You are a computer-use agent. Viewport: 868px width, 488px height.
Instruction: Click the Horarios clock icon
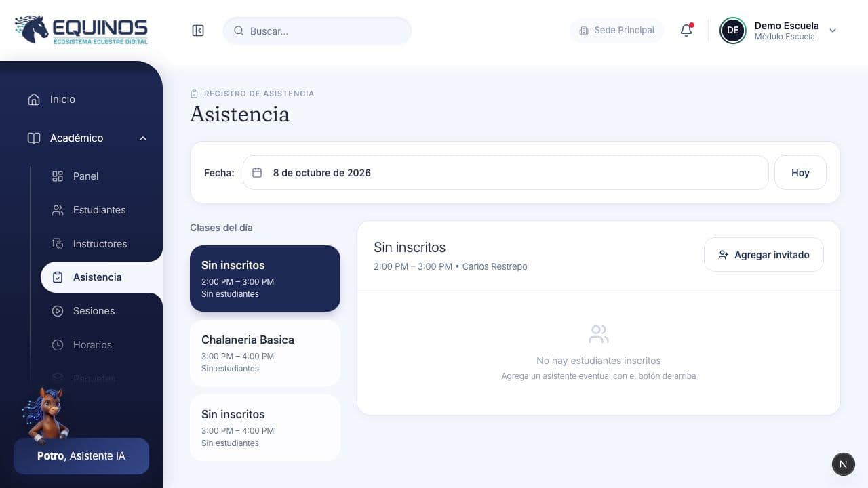click(58, 345)
